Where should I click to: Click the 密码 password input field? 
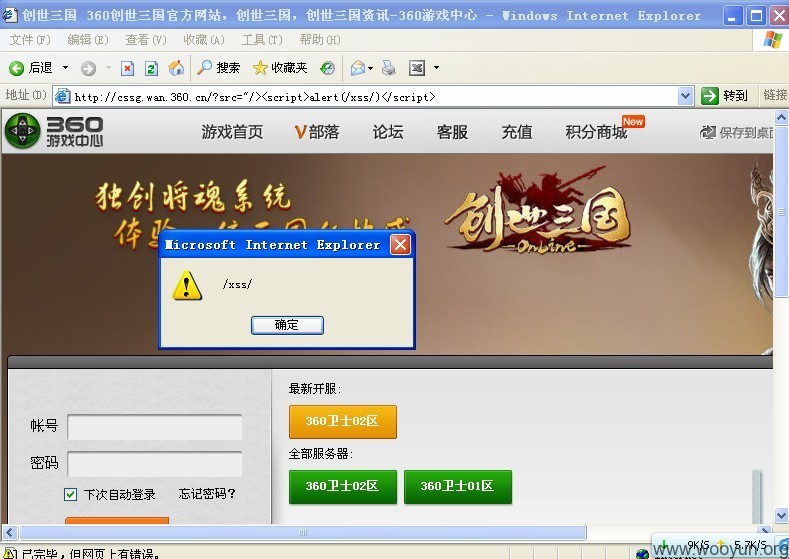154,464
